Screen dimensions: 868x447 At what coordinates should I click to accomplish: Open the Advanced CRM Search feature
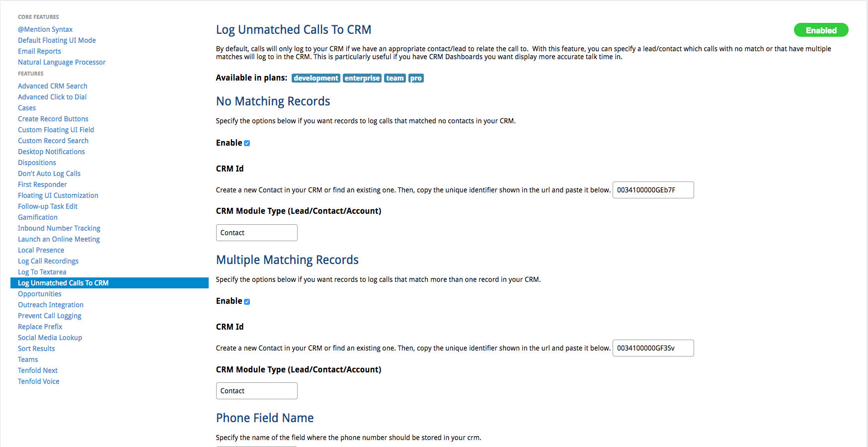52,86
